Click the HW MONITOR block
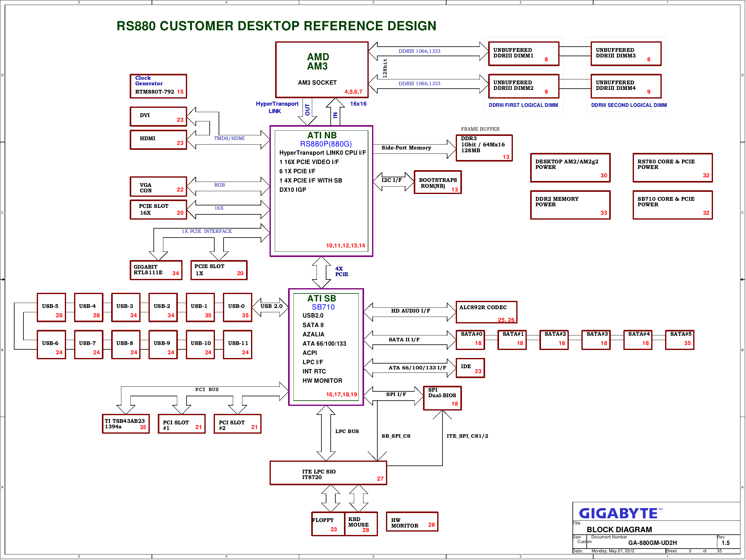Viewport: 746px width, 560px height. coord(412,522)
